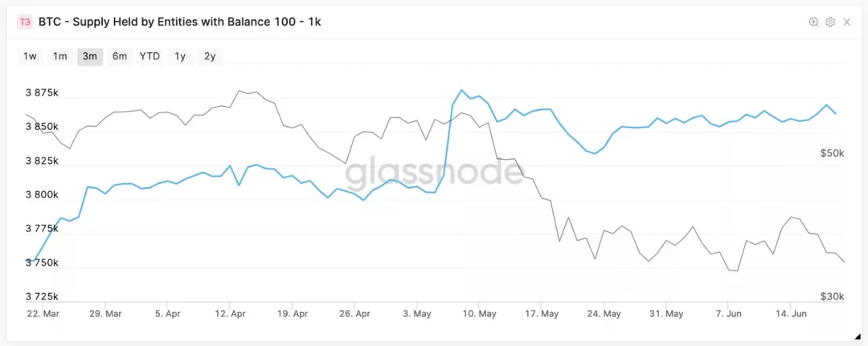
Task: Click the zoom-in magnifier icon
Action: tap(814, 22)
